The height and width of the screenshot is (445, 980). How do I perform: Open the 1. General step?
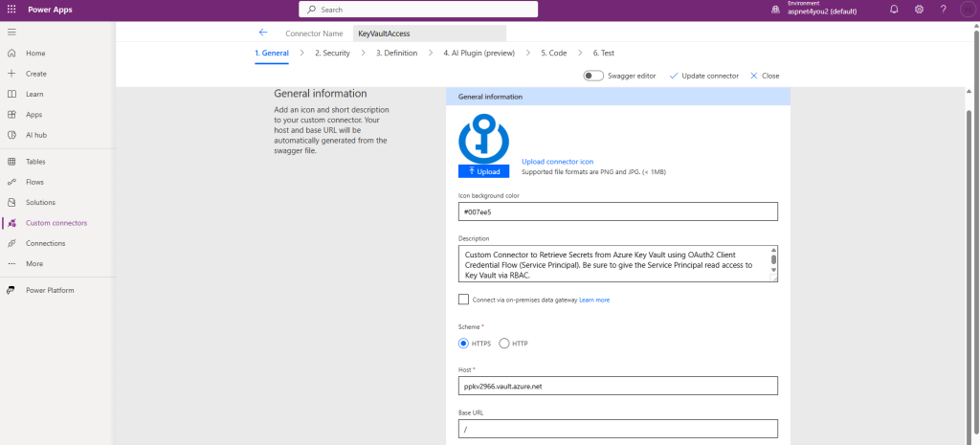click(x=272, y=54)
